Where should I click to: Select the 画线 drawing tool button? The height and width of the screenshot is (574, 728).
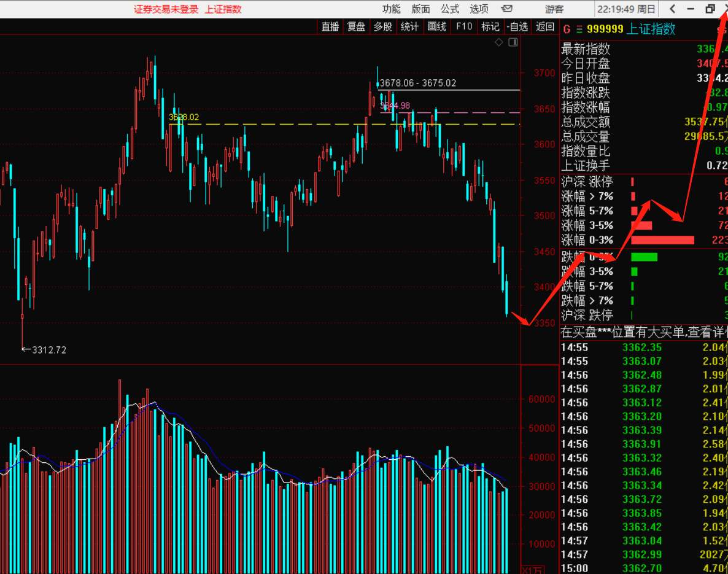[x=436, y=26]
